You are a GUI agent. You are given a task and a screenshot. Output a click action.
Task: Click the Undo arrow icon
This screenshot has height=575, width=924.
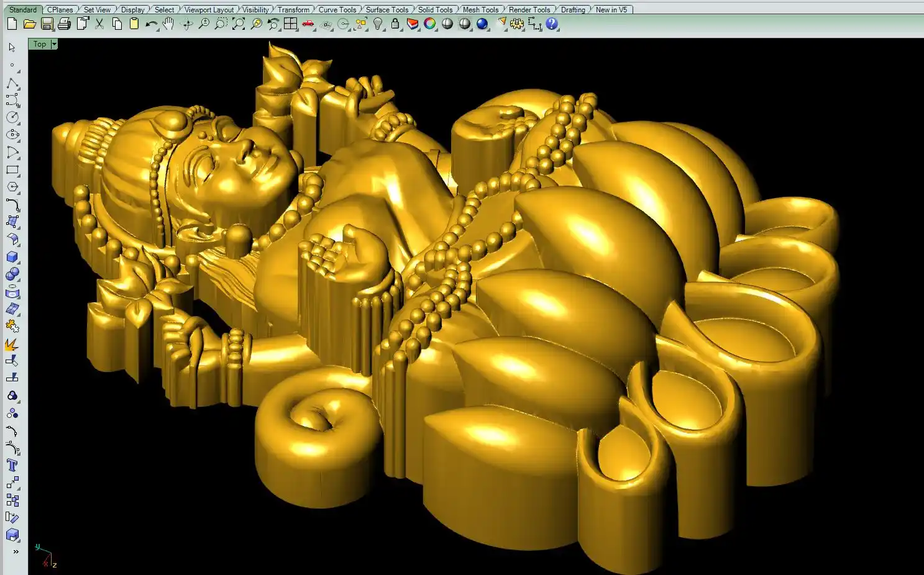click(x=151, y=24)
